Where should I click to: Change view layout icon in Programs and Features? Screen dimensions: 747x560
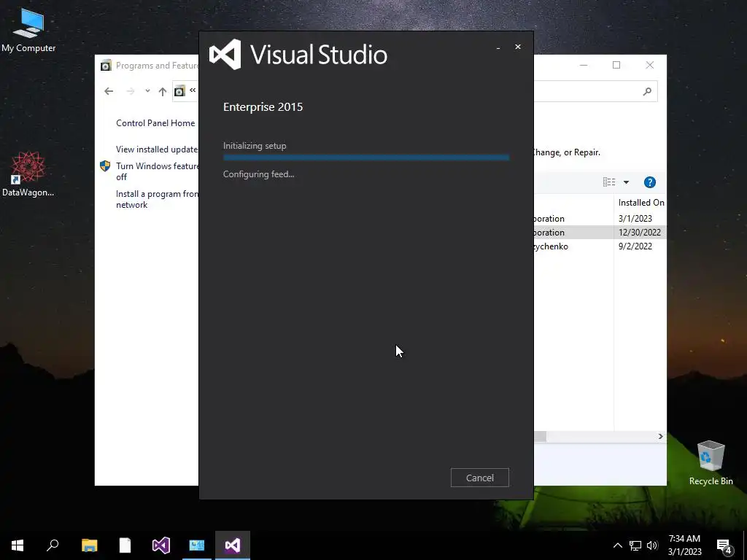[609, 182]
